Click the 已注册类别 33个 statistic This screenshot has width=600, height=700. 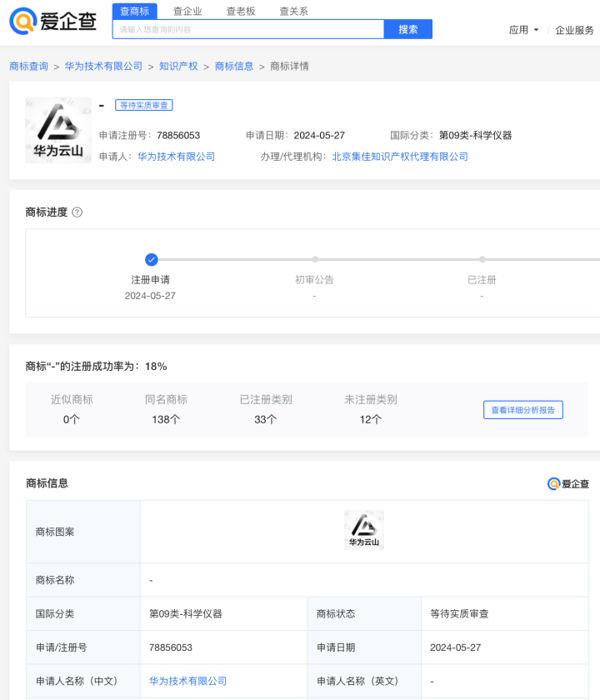point(266,409)
